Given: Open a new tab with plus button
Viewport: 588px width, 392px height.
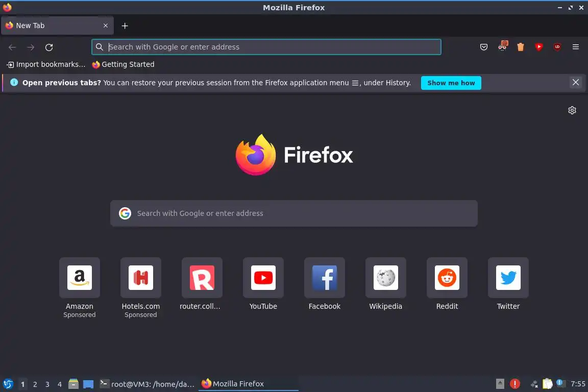Looking at the screenshot, I should (x=125, y=26).
